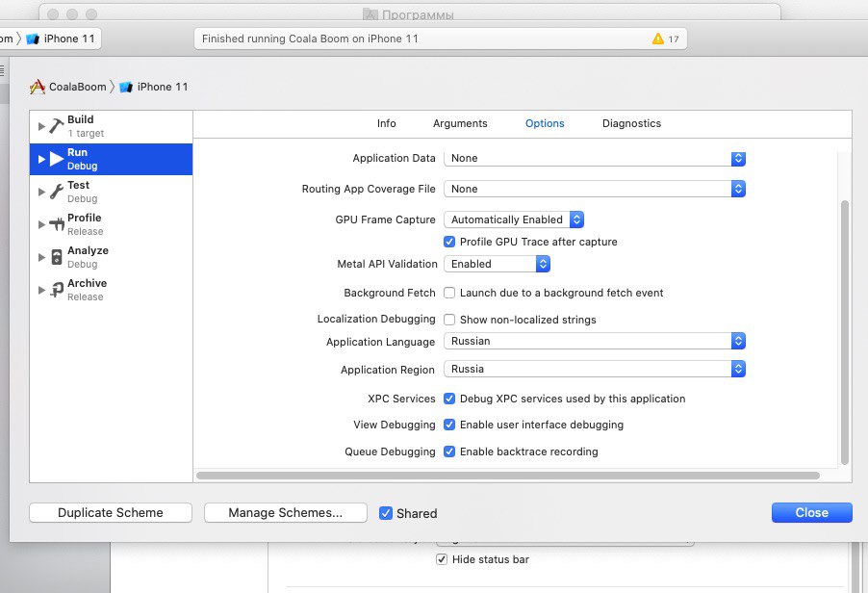This screenshot has width=868, height=593.
Task: Open the Metal API Validation dropdown
Action: (498, 264)
